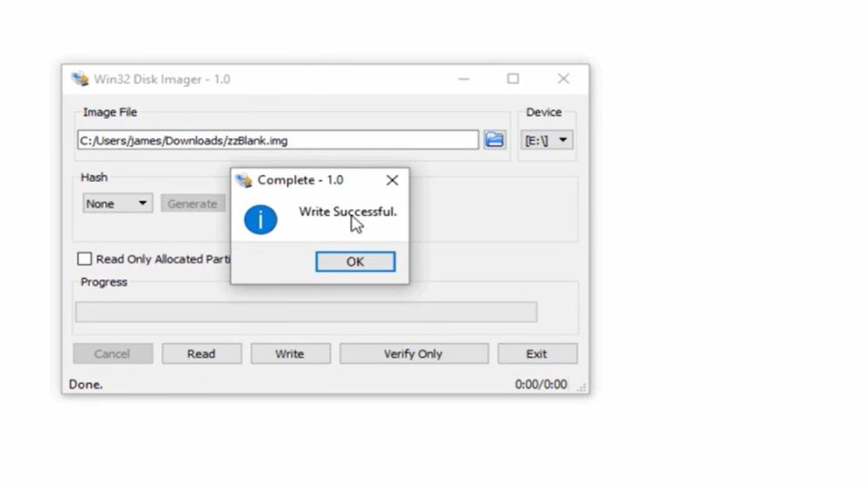Image resolution: width=868 pixels, height=488 pixels.
Task: Click the Generate hash button
Action: click(192, 204)
